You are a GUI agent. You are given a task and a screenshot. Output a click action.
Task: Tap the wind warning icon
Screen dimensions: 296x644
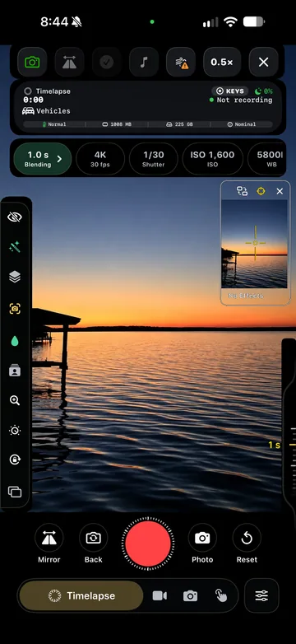pos(181,62)
